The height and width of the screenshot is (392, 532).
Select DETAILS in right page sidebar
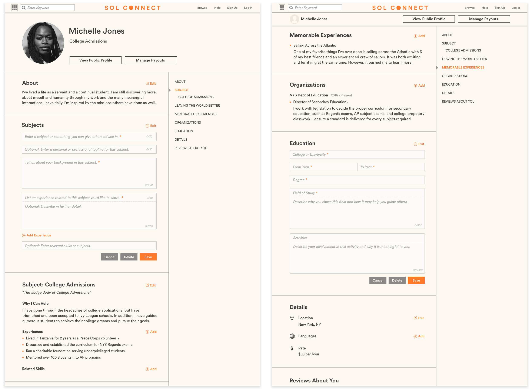tap(448, 93)
